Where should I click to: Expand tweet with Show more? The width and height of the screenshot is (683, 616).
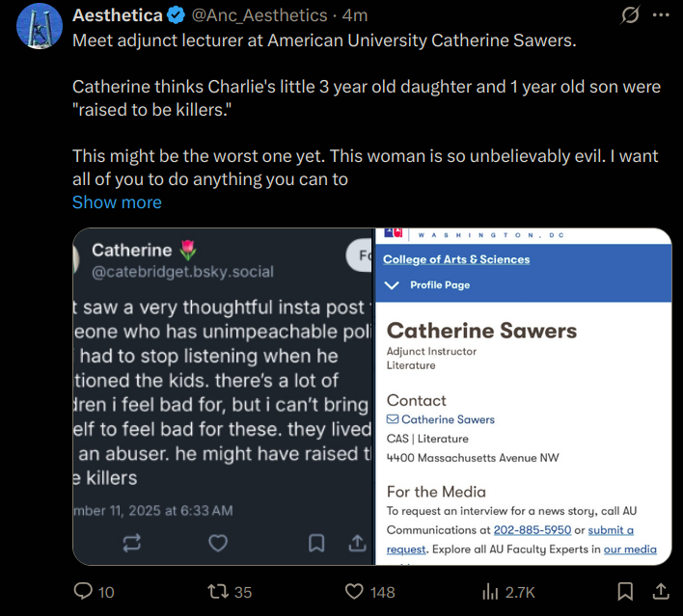click(x=117, y=202)
